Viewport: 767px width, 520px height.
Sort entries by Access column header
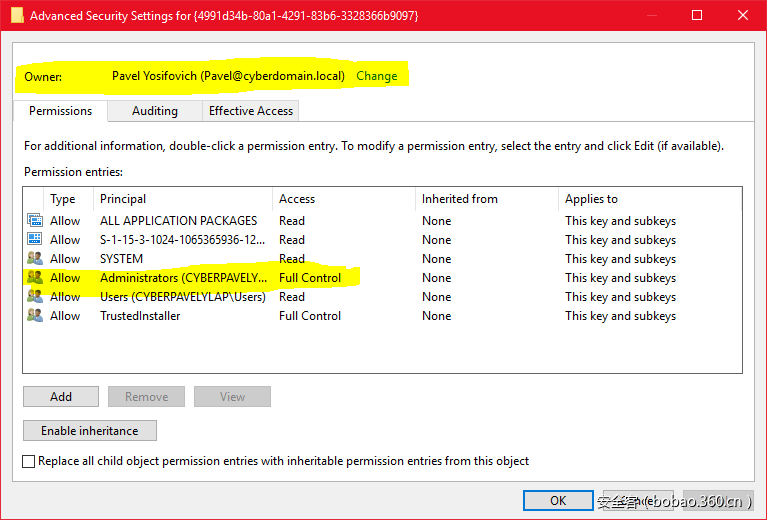343,199
